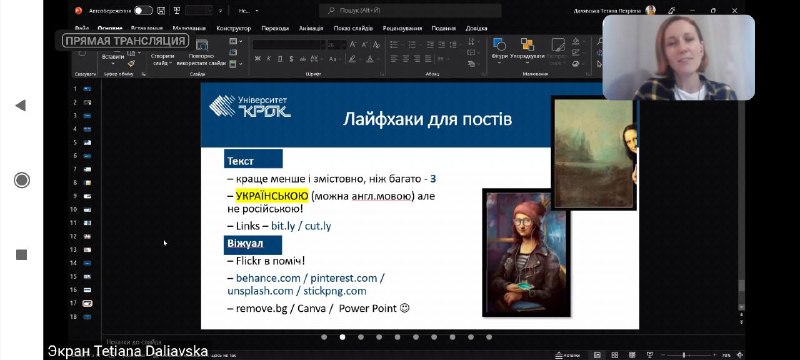Apply Bold (Ж) formatting
The width and height of the screenshot is (800, 360).
[258, 59]
